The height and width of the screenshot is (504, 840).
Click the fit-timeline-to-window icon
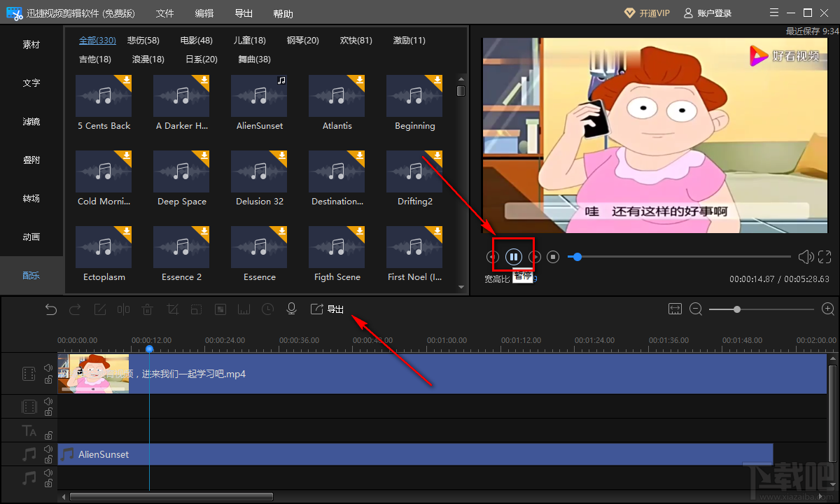tap(675, 309)
